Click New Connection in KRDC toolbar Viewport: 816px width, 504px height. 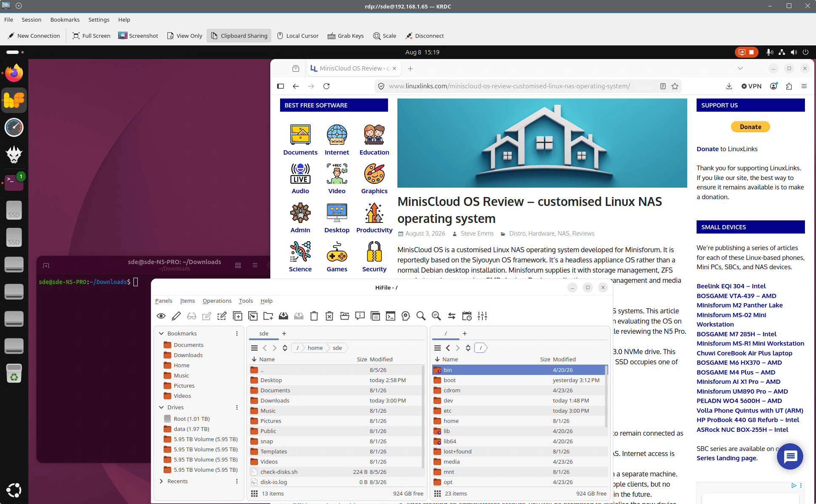pyautogui.click(x=34, y=36)
